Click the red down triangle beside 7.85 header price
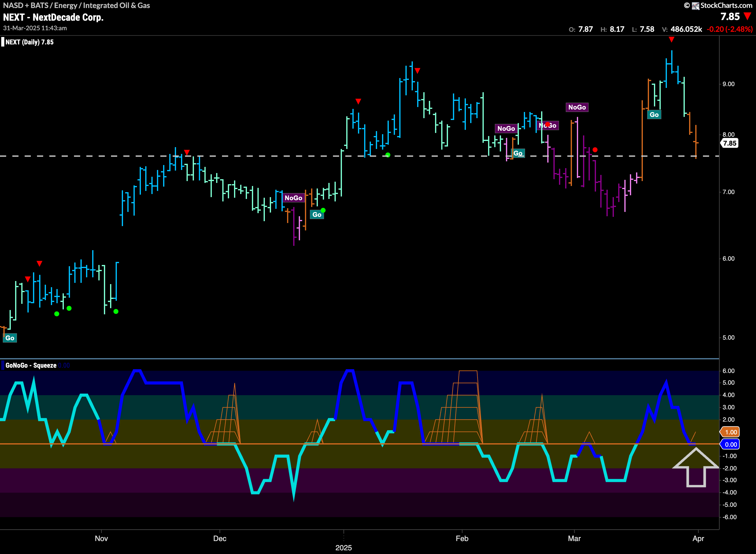The image size is (756, 554). click(x=747, y=16)
